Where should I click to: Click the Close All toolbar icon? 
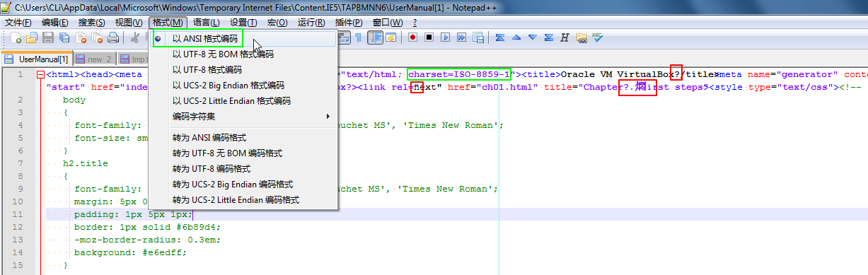click(97, 37)
